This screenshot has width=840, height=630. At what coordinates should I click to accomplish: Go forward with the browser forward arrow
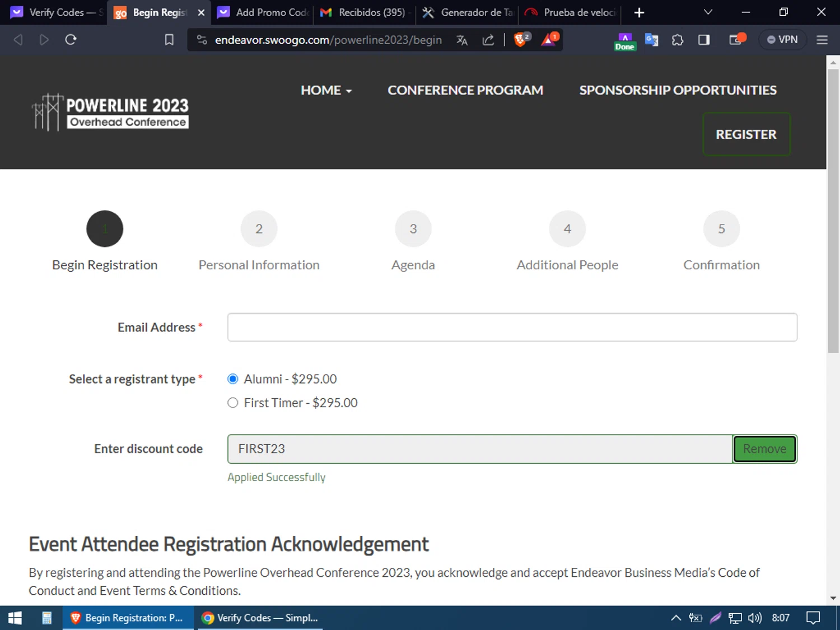(44, 40)
